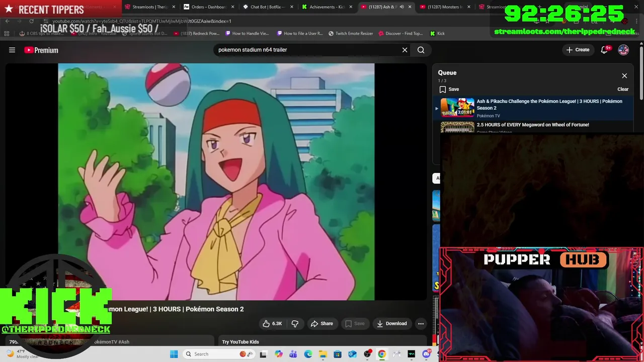Like the video with 6.3K likes
Screen dimensions: 644x362
272,324
